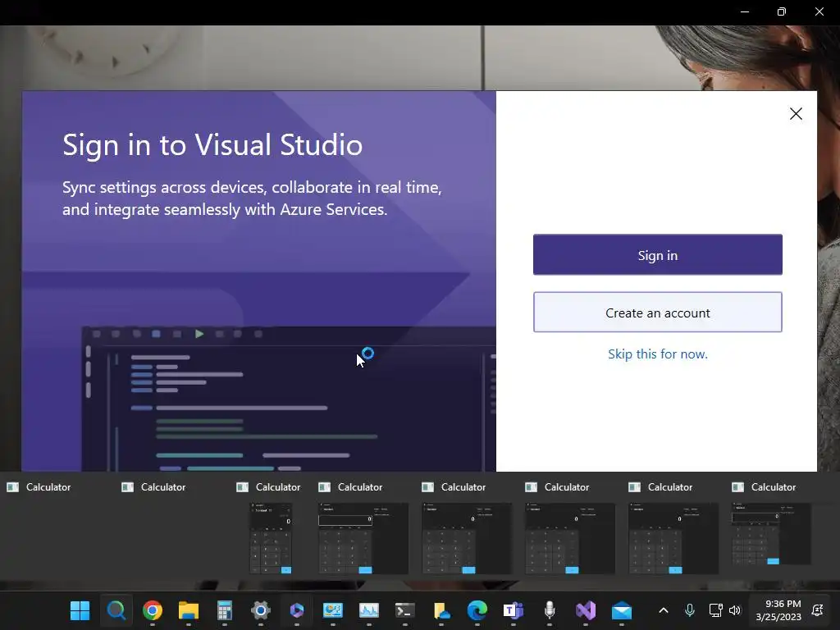Launch Microsoft Edge from the taskbar
This screenshot has height=630, width=840.
477,610
